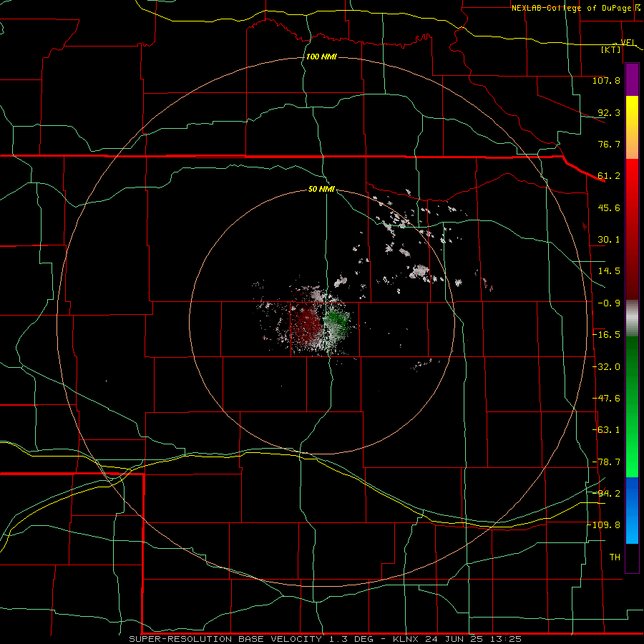Viewport: 644px width, 644px height.
Task: Select the -94.2 legend value
Action: tap(606, 493)
